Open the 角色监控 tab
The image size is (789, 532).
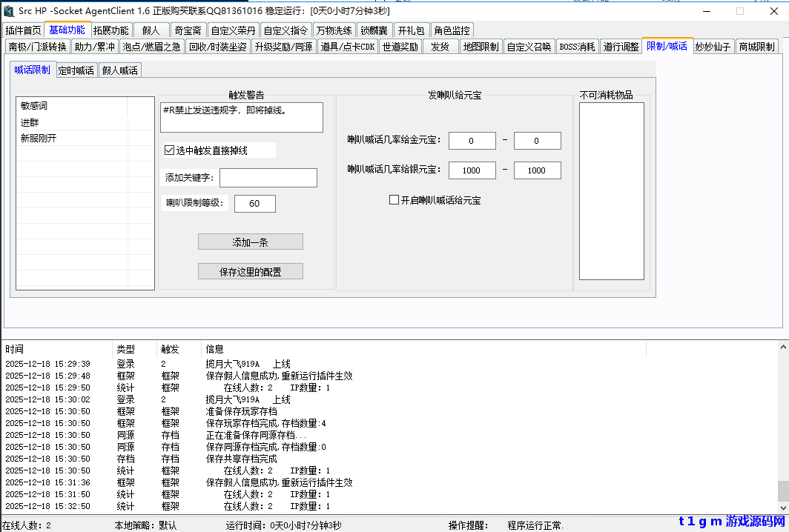[x=452, y=30]
